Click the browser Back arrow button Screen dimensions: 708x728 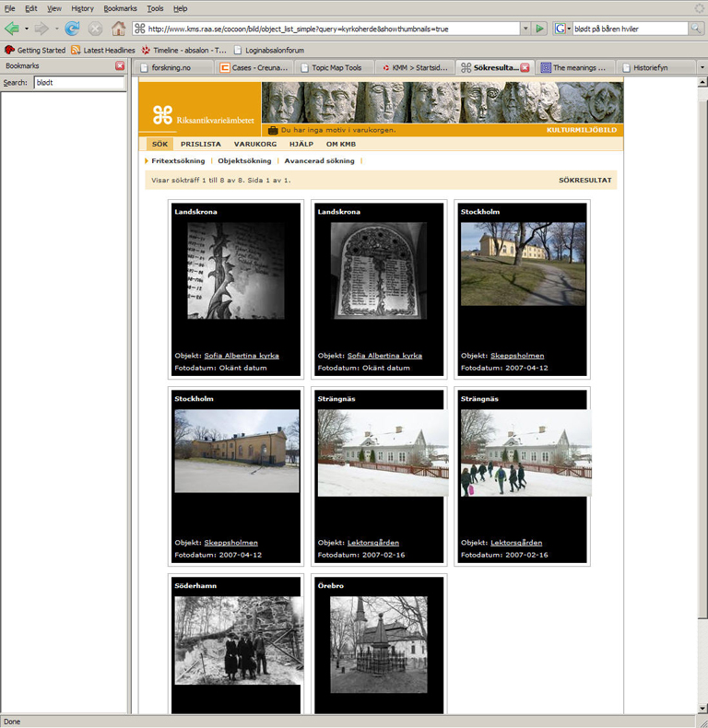[x=12, y=29]
